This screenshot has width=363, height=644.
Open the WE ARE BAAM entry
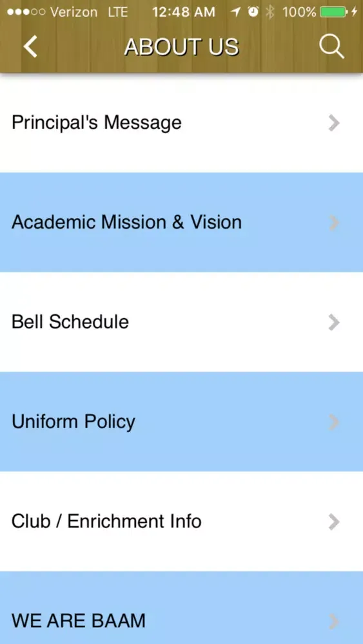point(181,608)
